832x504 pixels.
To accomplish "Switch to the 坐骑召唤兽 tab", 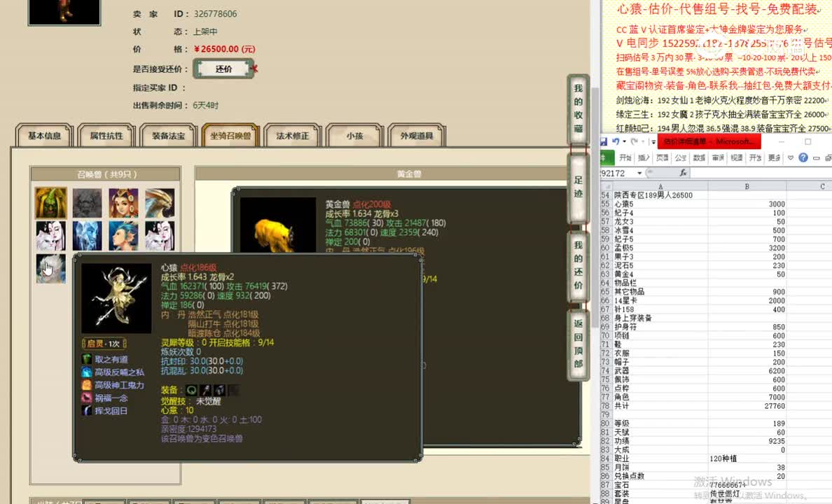I will click(x=230, y=136).
